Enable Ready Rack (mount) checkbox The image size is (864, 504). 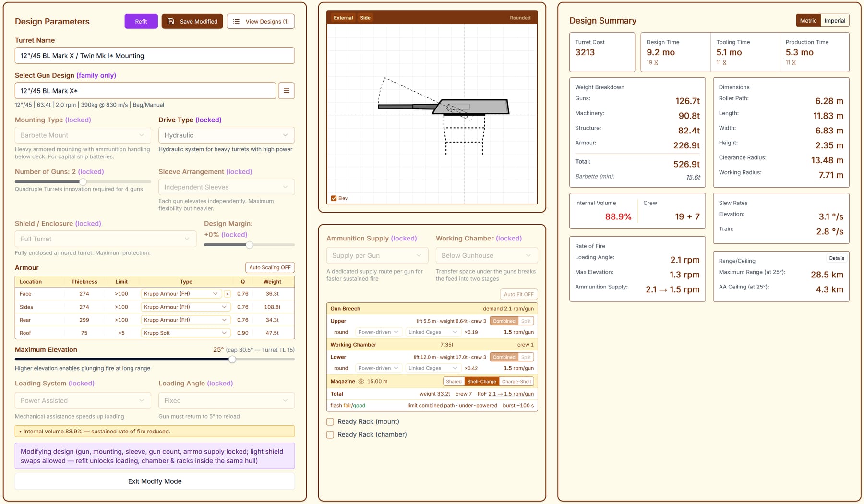point(330,422)
